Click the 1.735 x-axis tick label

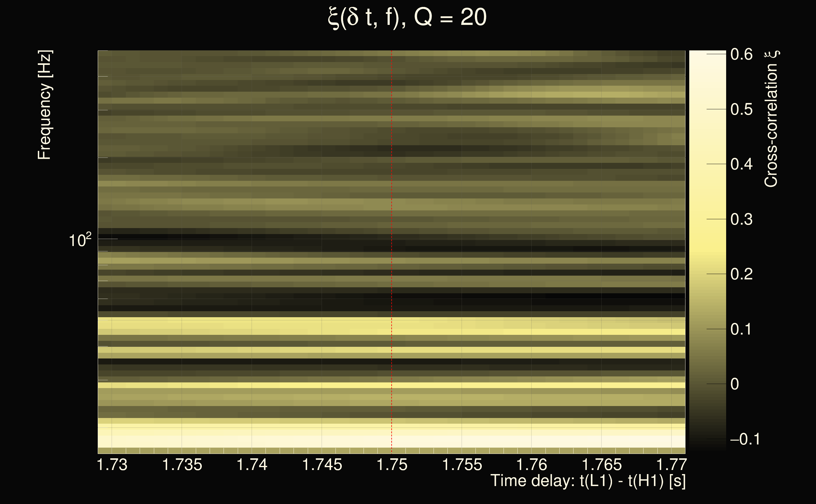(x=182, y=465)
